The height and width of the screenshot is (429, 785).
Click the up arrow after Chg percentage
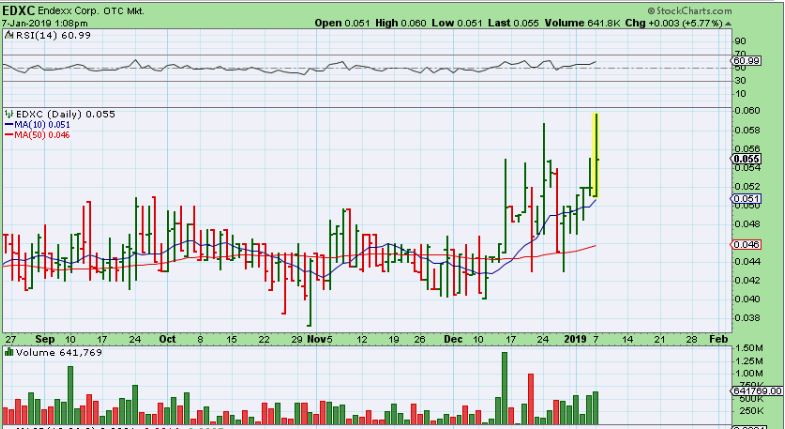pos(727,24)
